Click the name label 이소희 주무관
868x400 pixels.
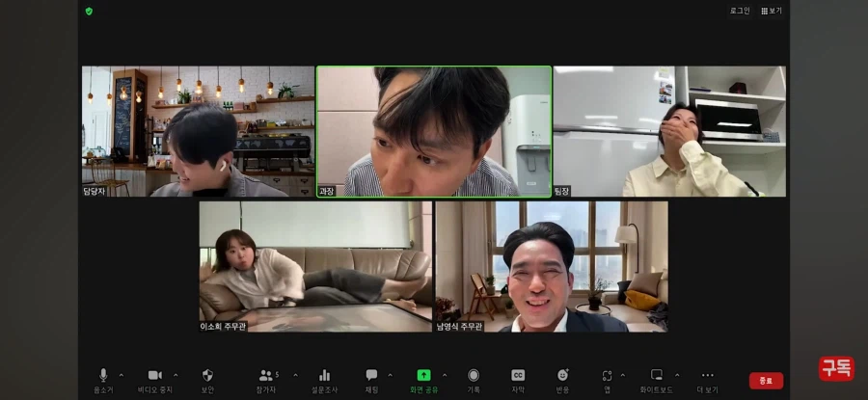224,327
